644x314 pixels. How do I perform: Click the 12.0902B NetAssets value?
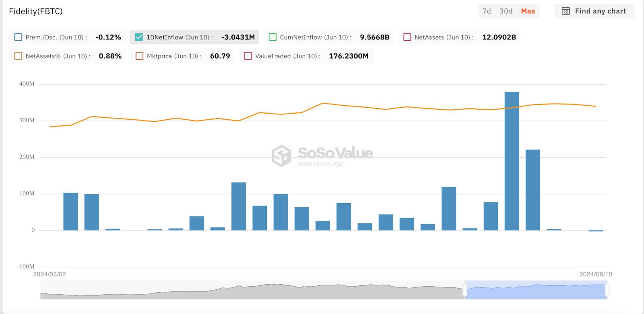pos(499,37)
